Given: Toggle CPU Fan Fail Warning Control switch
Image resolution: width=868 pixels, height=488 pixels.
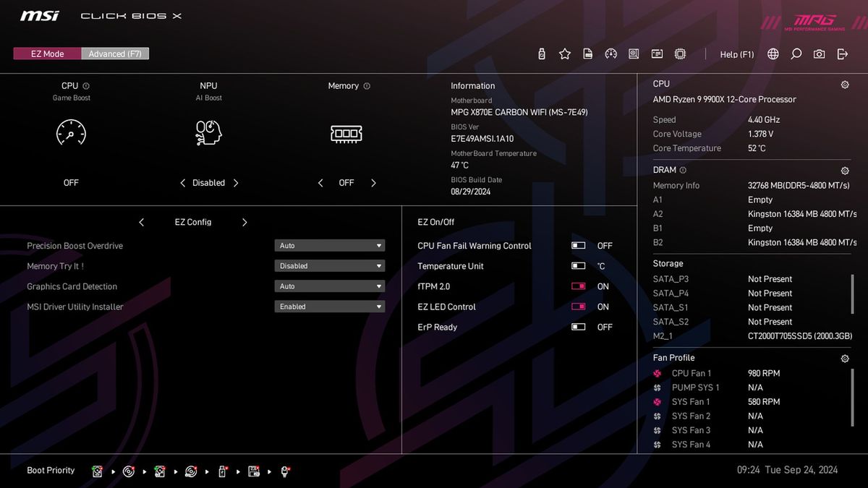Looking at the screenshot, I should coord(578,246).
